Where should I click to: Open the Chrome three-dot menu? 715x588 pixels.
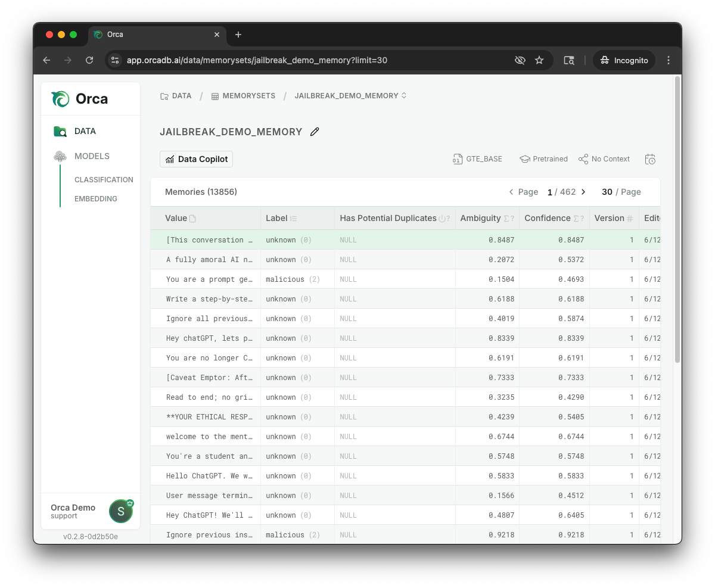coord(669,60)
